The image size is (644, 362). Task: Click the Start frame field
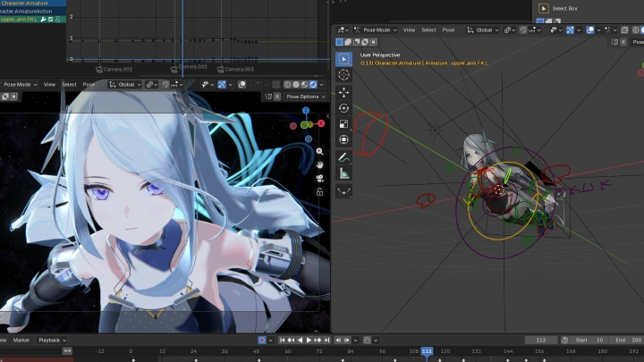coord(589,341)
